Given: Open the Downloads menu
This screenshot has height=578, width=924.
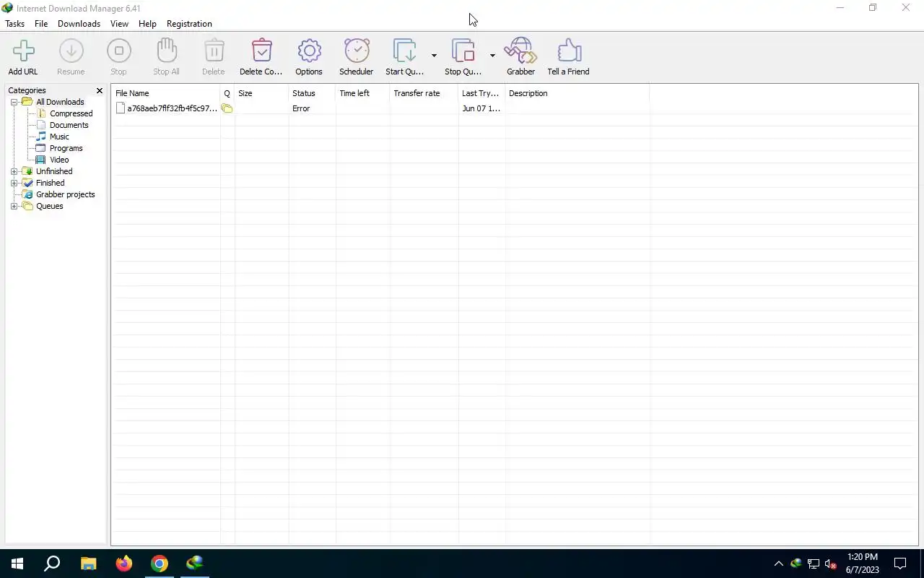Looking at the screenshot, I should [79, 24].
